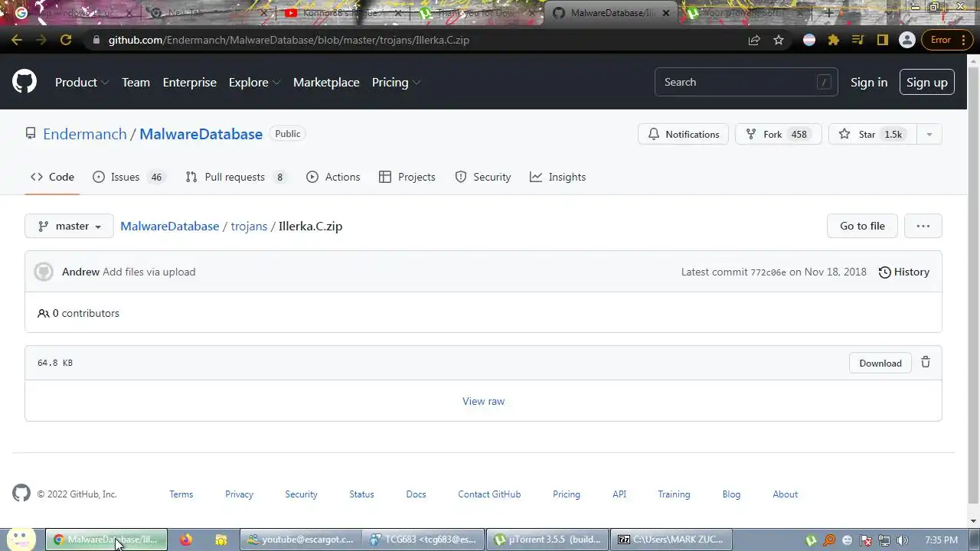
Task: Go to Enterprise in the header
Action: pos(189,82)
